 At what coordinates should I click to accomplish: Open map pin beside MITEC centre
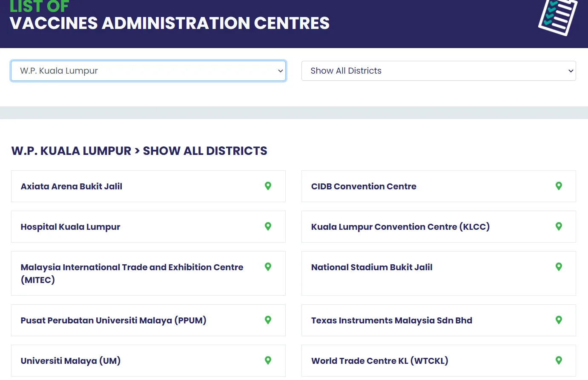tap(268, 267)
